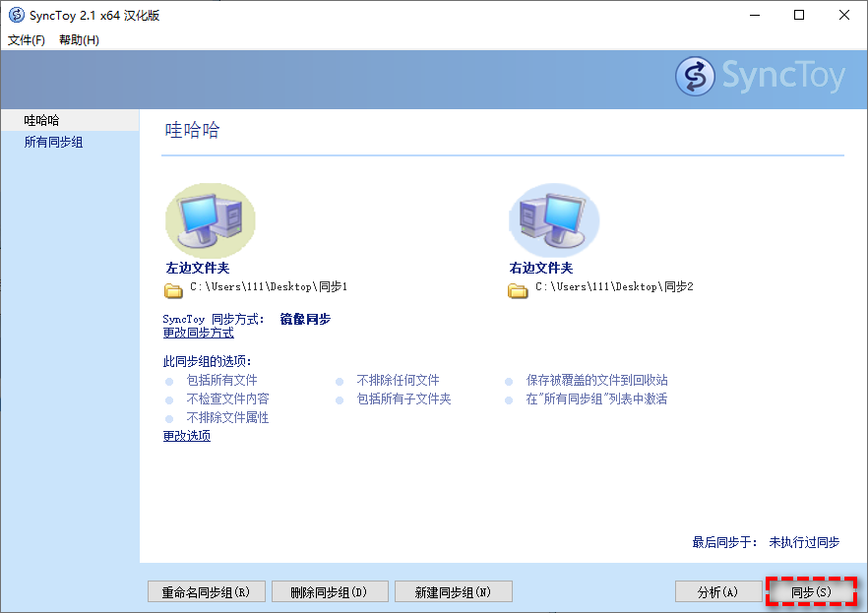868x613 pixels.
Task: Click the 镜像同步 sync mode text
Action: coord(305,319)
